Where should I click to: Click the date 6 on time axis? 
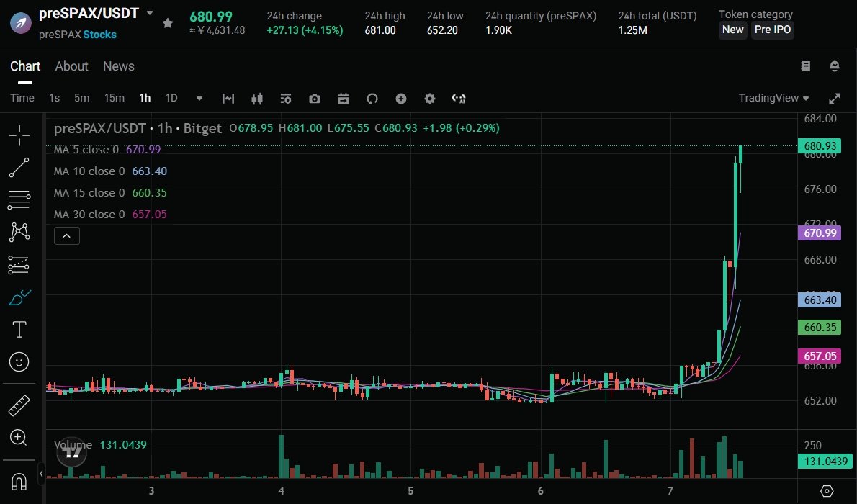(x=541, y=491)
